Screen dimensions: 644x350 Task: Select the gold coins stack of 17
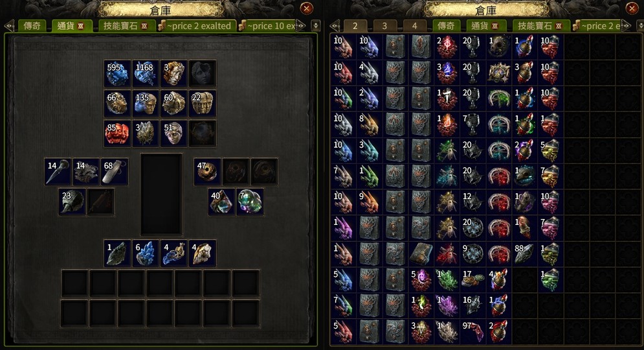pos(472,280)
